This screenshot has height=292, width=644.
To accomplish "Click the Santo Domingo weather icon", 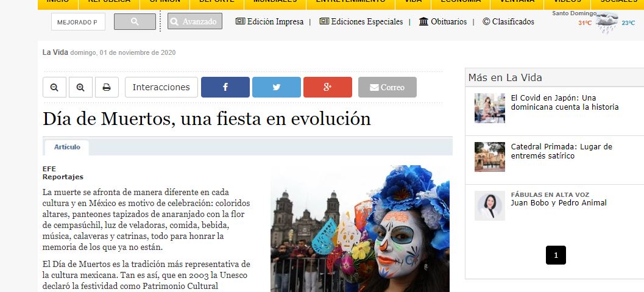I will coord(607,24).
